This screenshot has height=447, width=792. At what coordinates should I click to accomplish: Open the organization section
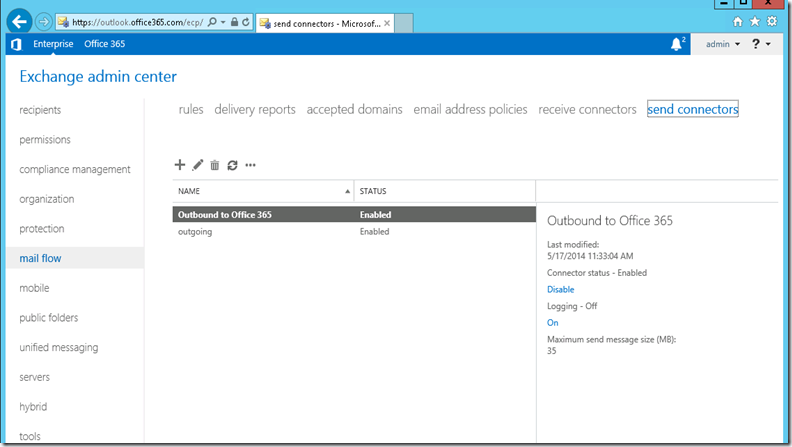[47, 199]
